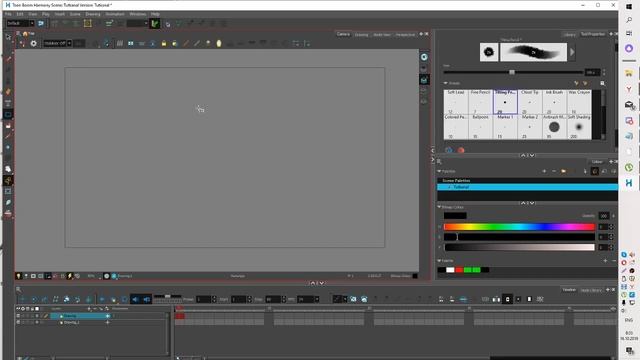The image size is (640, 360).
Task: Select the Chisel Tip brush preset
Action: (x=529, y=102)
